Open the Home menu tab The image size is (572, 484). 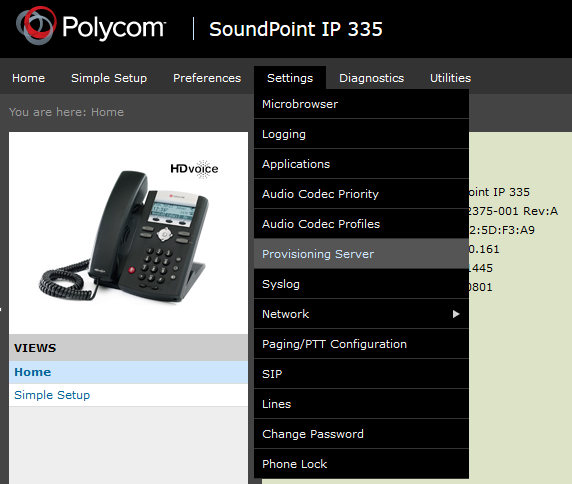click(28, 78)
